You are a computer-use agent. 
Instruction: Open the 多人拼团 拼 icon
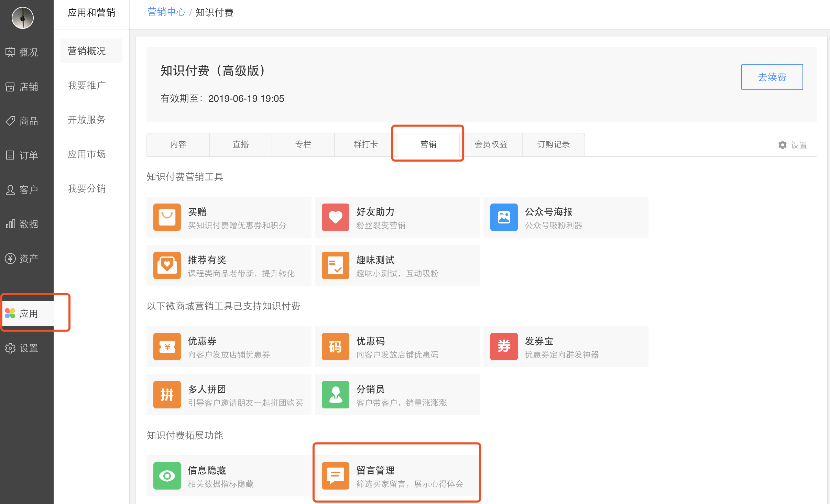tap(167, 394)
